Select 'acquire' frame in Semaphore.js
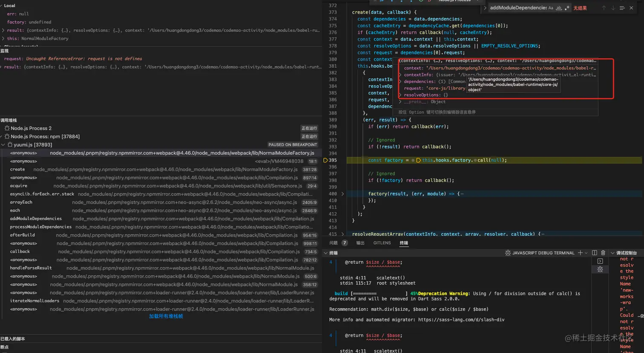The height and width of the screenshot is (353, 644). (161, 186)
